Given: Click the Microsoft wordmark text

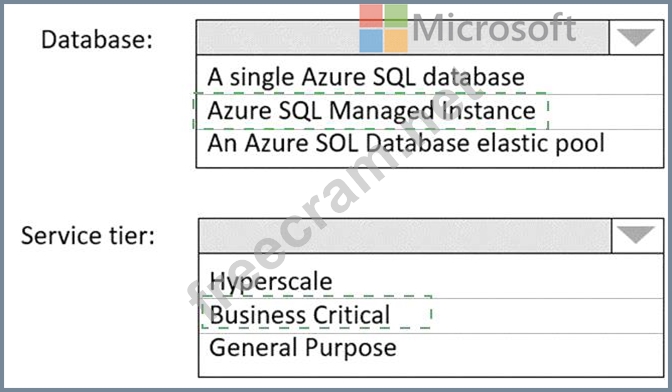Looking at the screenshot, I should coord(494,28).
